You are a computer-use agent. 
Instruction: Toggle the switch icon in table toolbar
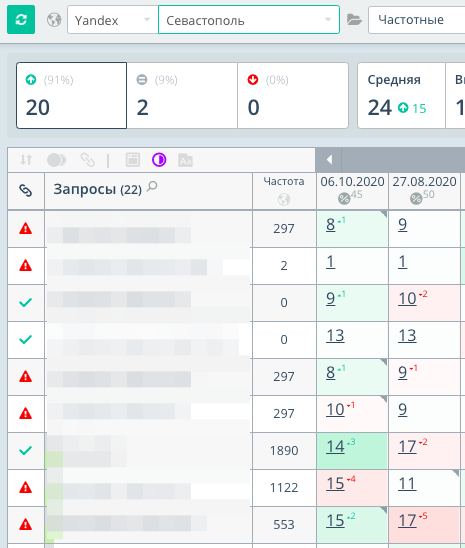pos(56,160)
